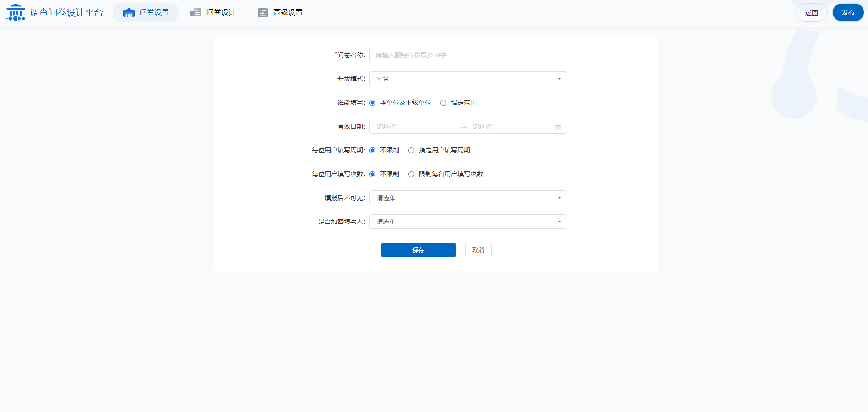Open the calendar icon in 有效日期 field
Screen dimensions: 868x412
558,126
